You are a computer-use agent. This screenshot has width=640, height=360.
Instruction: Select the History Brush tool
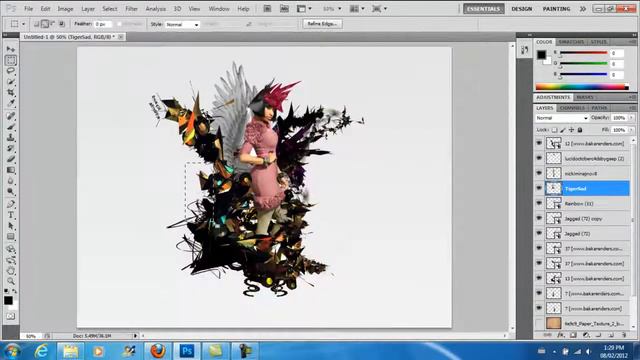[11, 148]
